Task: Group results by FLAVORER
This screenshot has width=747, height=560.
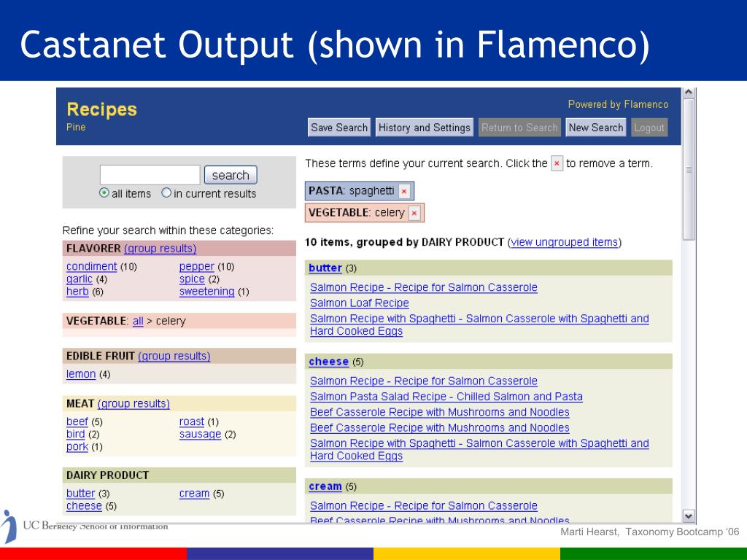Action: (x=160, y=249)
